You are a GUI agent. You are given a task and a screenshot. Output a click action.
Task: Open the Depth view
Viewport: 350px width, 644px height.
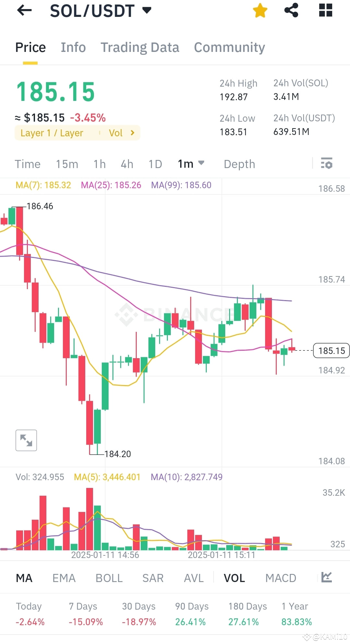(239, 164)
